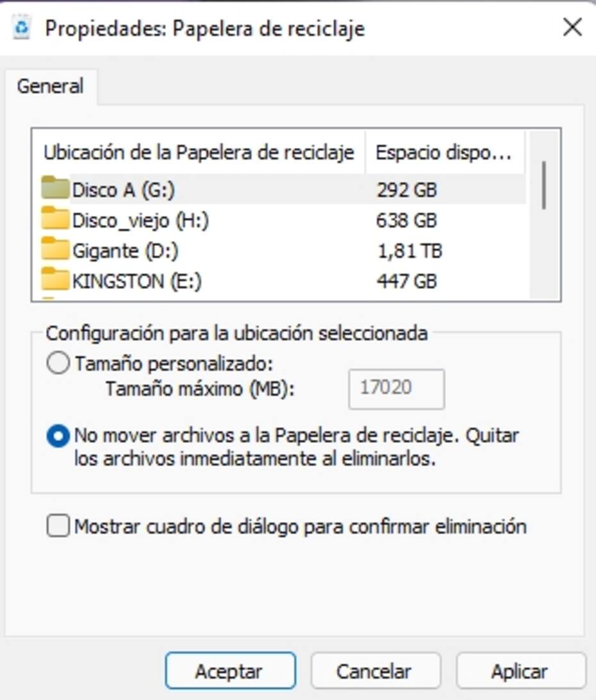The image size is (596, 700).
Task: Click Ubicación de la Papelera de reciclaje header
Action: [x=199, y=152]
